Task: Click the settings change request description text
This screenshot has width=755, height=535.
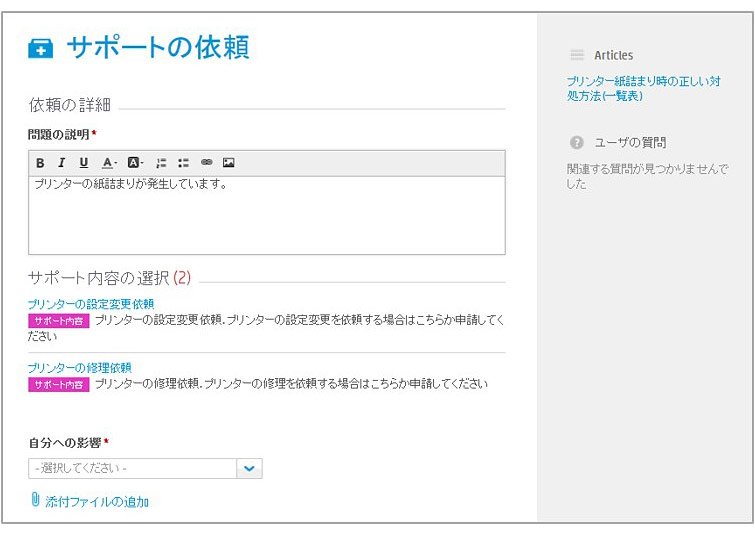Action: pyautogui.click(x=266, y=328)
